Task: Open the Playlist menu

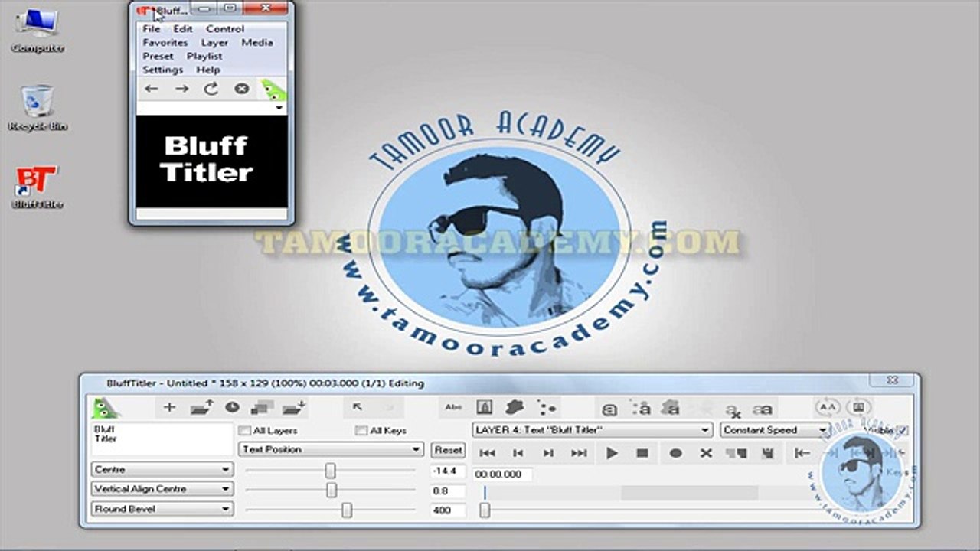Action: [x=204, y=56]
